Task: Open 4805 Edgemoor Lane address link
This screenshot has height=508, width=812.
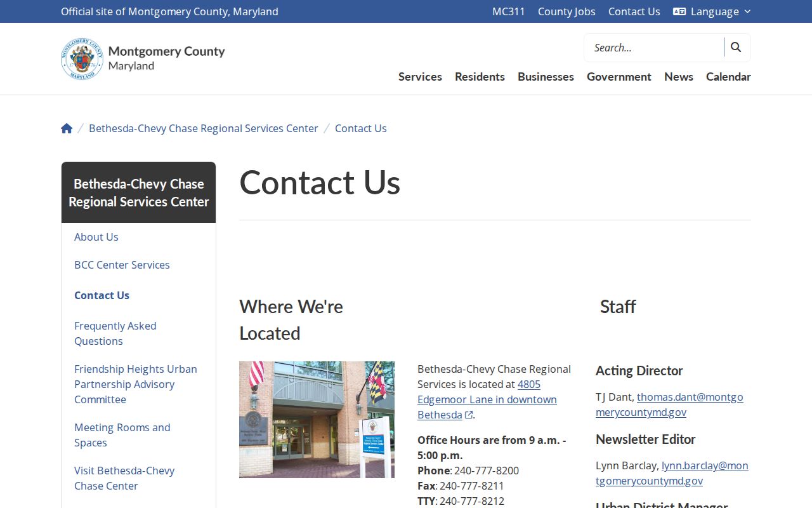Action: 487,399
